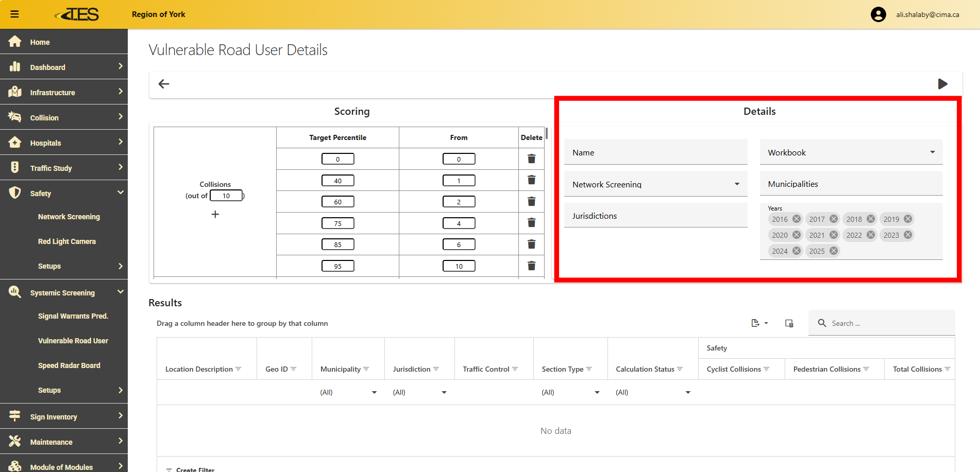980x472 pixels.
Task: Open the Workbook dropdown
Action: coord(851,152)
